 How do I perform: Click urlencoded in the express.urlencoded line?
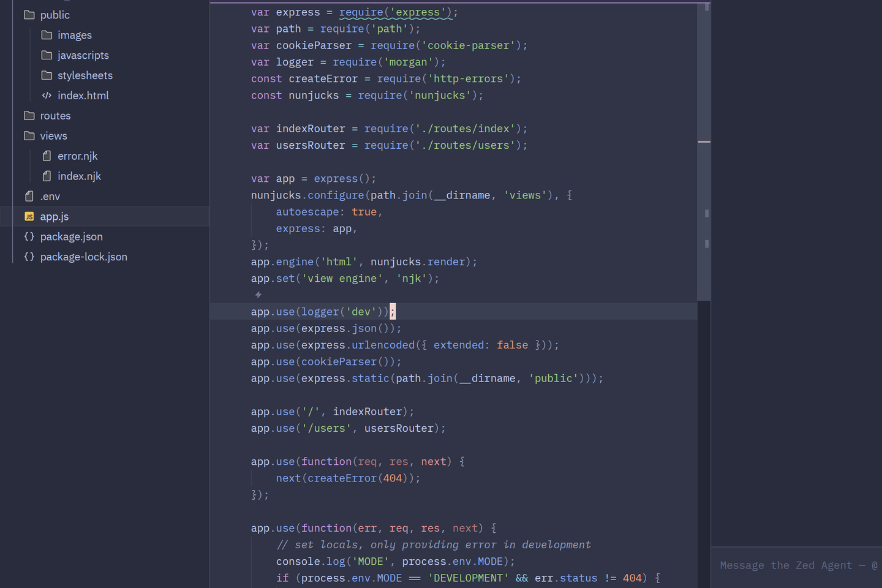(x=383, y=345)
